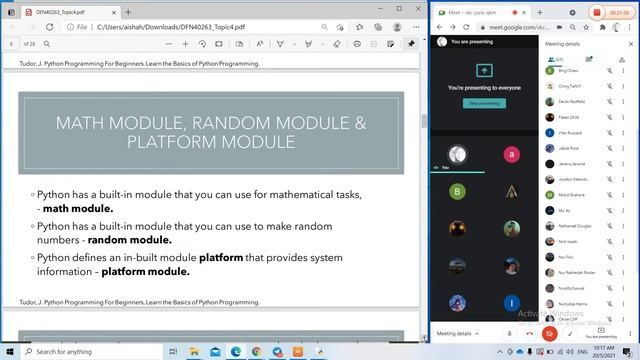Switch to the Chat tab in Meet panel
This screenshot has width=640, height=360.
point(589,59)
